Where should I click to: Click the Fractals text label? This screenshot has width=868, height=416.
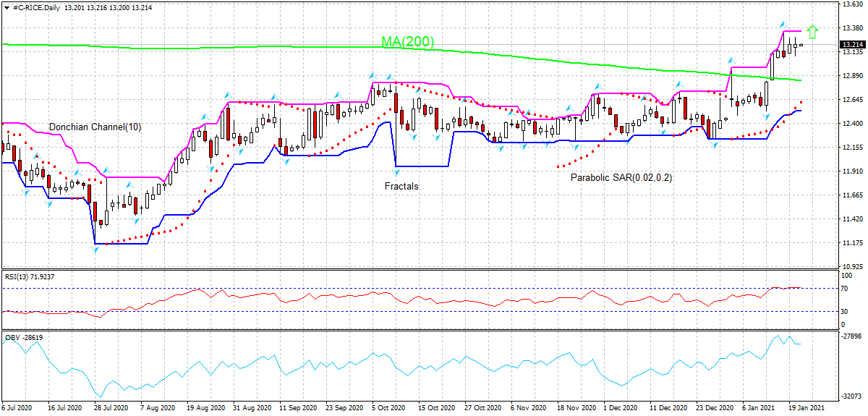[x=401, y=186]
